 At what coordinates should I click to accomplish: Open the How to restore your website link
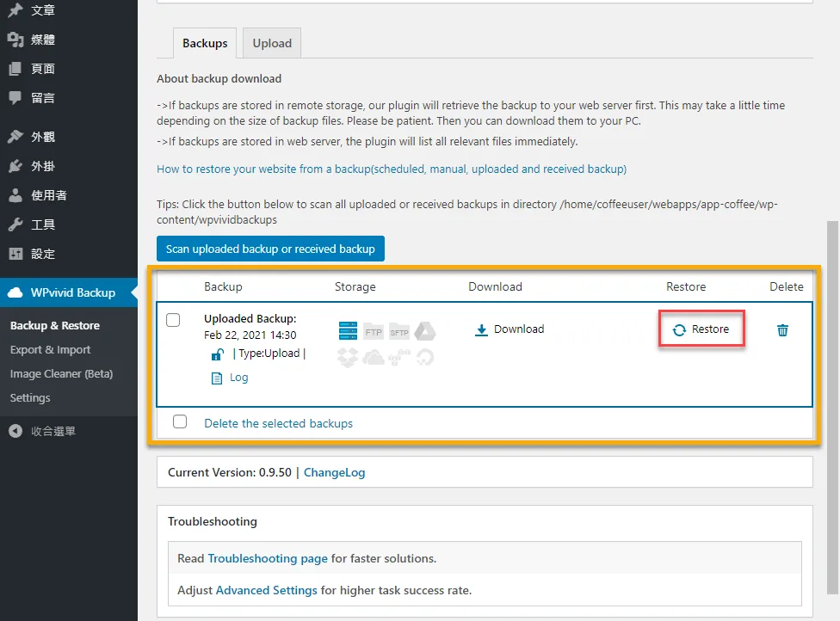[392, 169]
